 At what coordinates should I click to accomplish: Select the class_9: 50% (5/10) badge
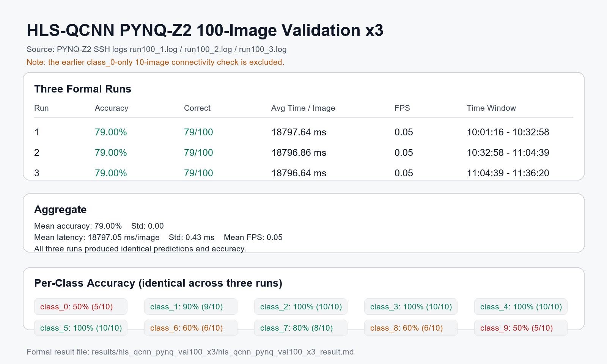pyautogui.click(x=521, y=328)
